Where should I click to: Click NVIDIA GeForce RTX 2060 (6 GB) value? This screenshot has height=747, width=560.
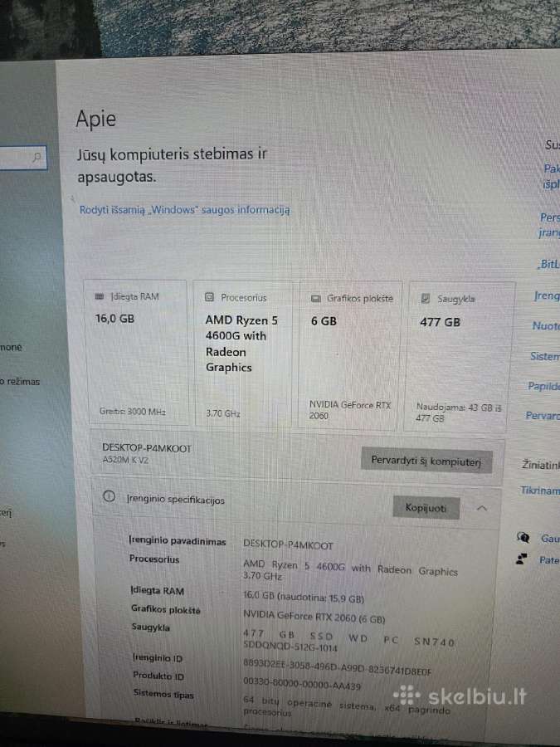coord(314,617)
